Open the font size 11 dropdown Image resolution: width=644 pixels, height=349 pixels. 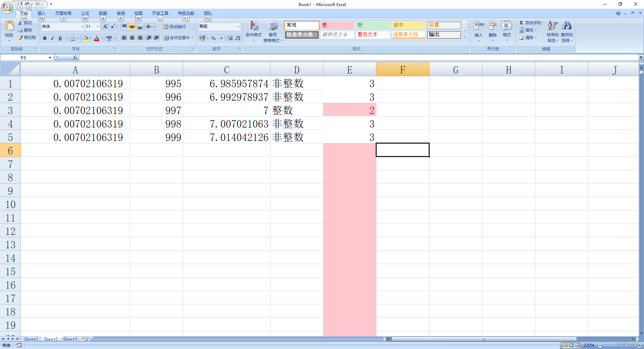click(98, 27)
